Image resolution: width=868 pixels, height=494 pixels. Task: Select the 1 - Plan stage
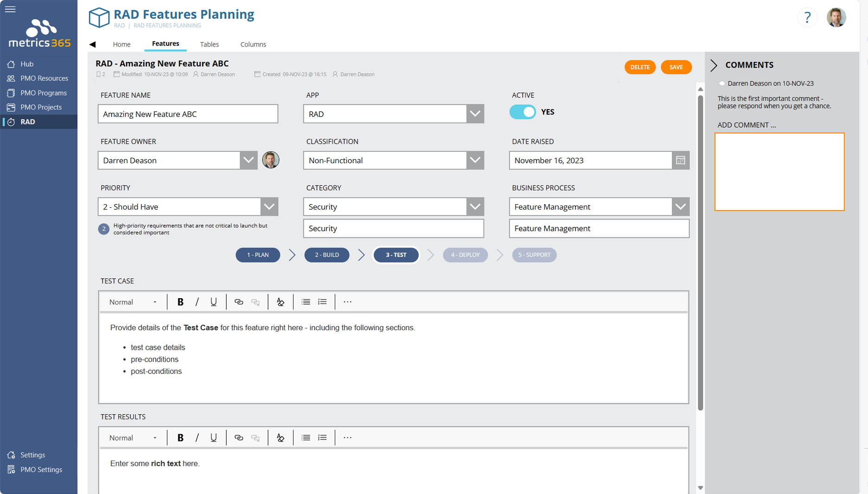(x=258, y=255)
